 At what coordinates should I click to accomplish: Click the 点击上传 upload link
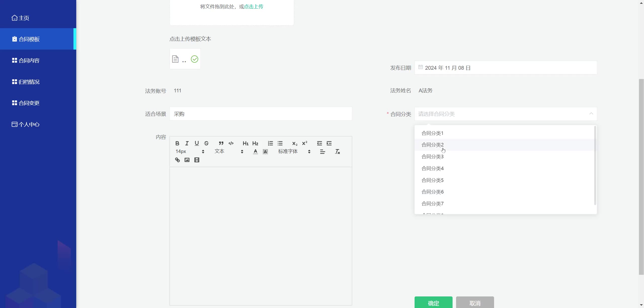pyautogui.click(x=254, y=7)
